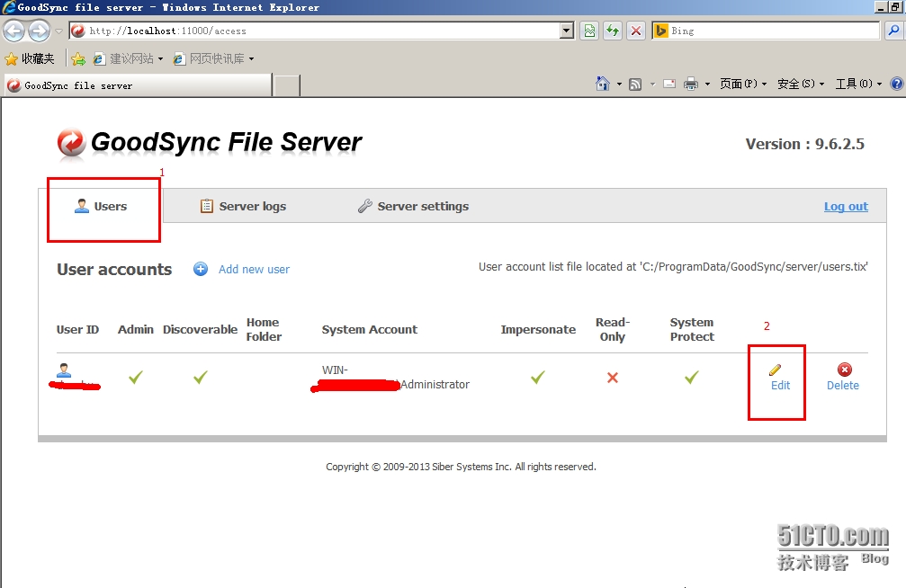Click the users.tix file location text

coord(673,267)
